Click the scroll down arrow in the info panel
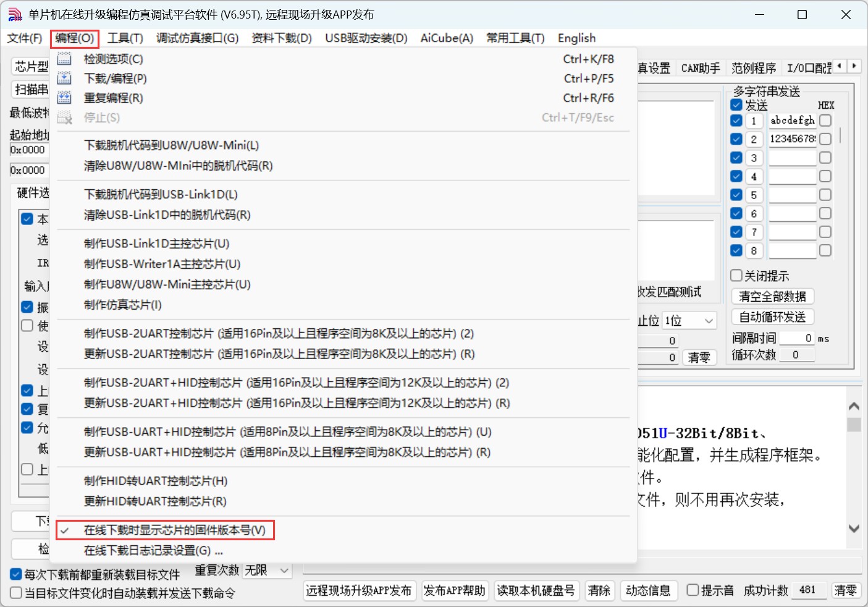 854,528
